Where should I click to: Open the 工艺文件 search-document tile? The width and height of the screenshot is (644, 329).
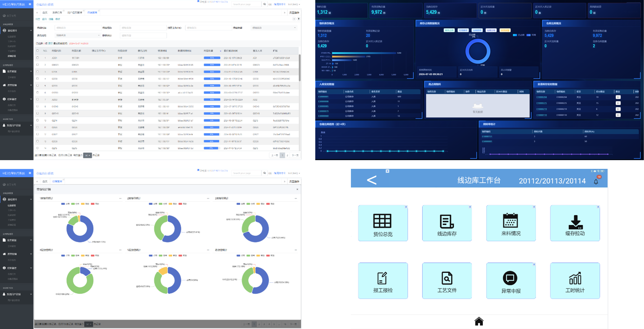coord(447,280)
